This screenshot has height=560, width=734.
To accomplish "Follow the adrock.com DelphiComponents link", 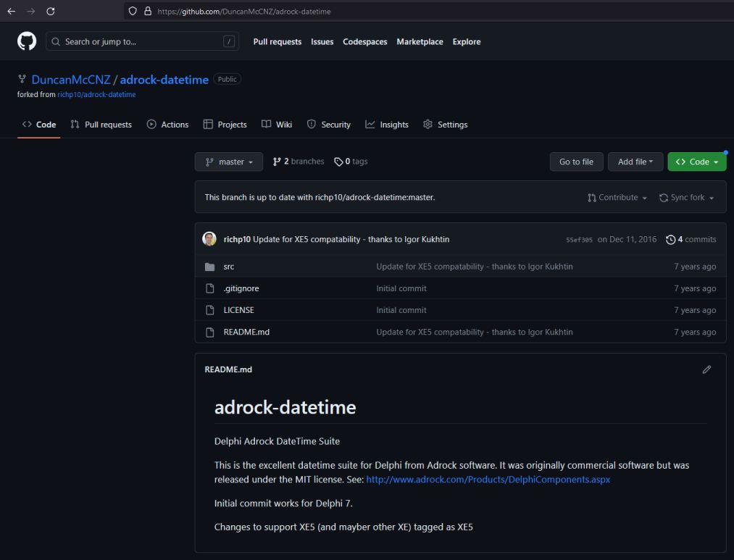I will pyautogui.click(x=488, y=480).
